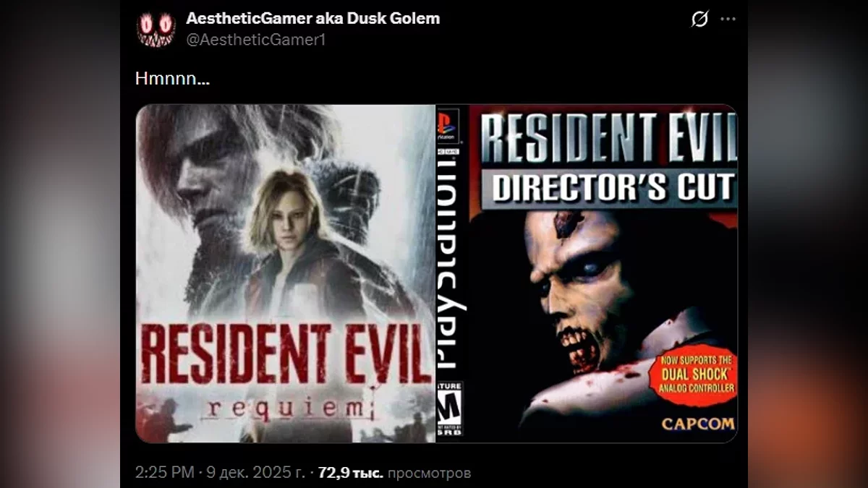Click the yellow CAPCOM logo

point(697,424)
